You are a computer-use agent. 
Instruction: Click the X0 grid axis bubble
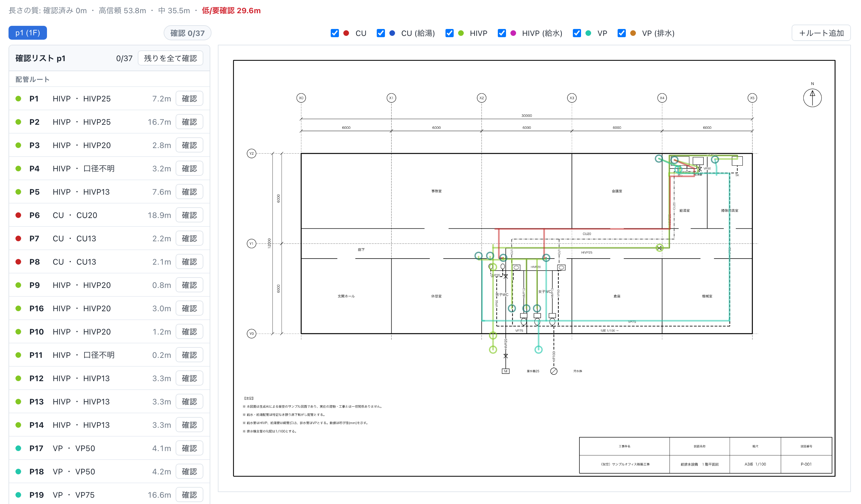pos(301,98)
